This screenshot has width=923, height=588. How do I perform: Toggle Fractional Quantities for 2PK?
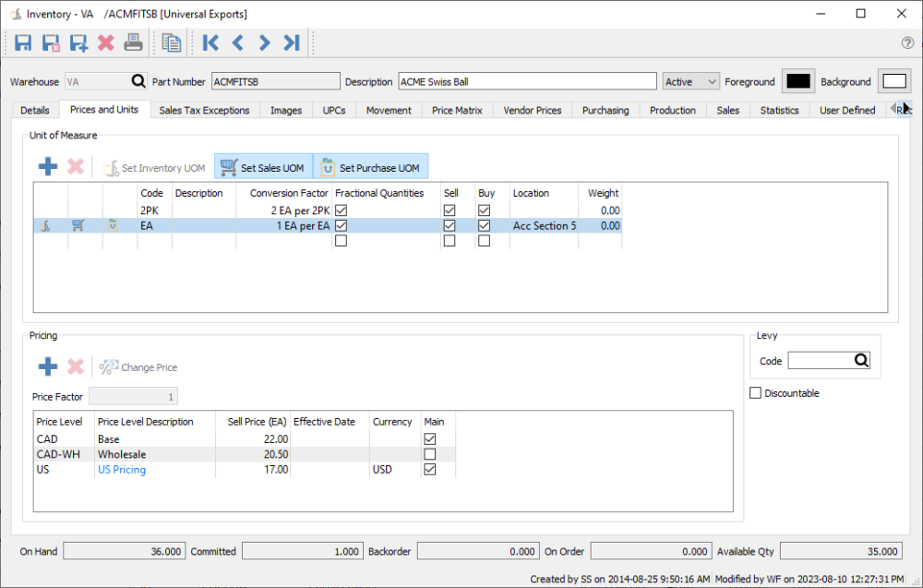pos(341,210)
